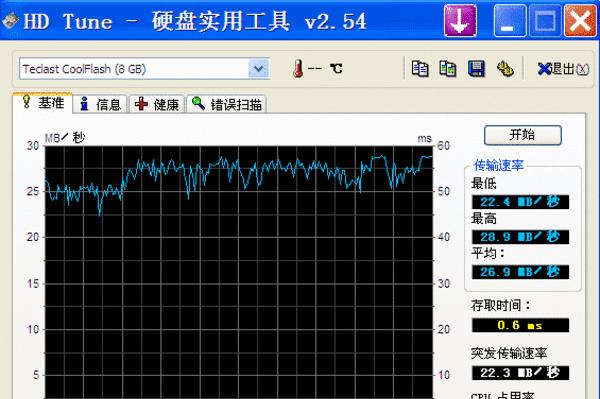The width and height of the screenshot is (600, 399).
Task: Click the purple download arrow title bar button
Action: click(x=460, y=21)
